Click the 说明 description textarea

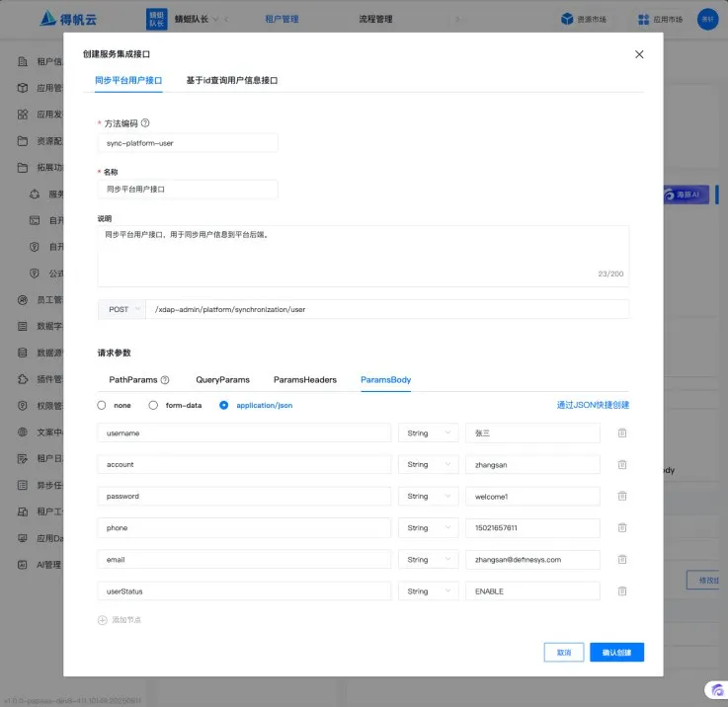[364, 257]
